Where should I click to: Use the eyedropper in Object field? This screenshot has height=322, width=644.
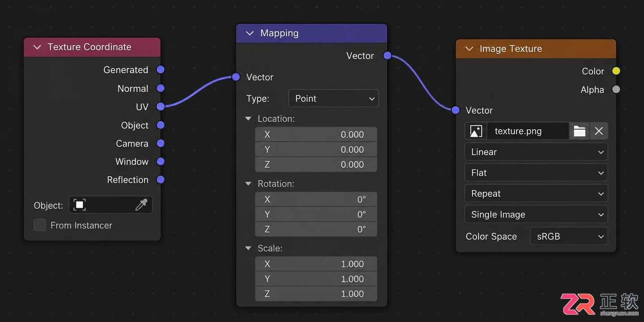click(x=141, y=205)
